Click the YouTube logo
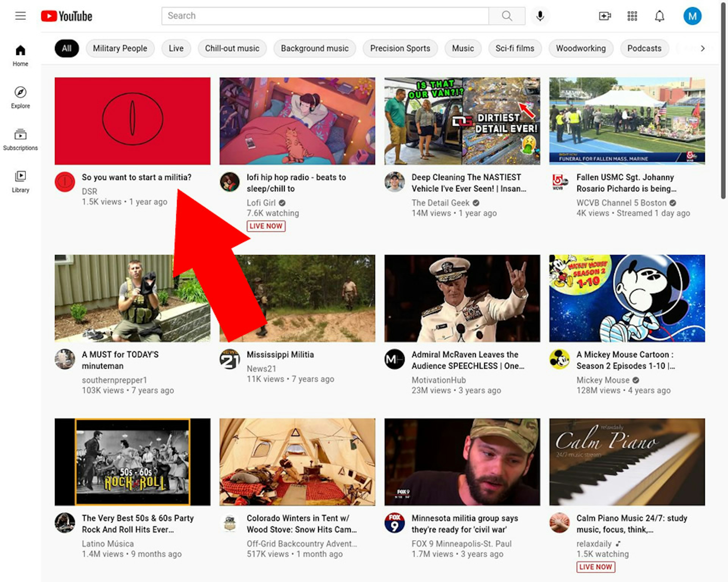Screen dimensions: 728x582 click(67, 16)
